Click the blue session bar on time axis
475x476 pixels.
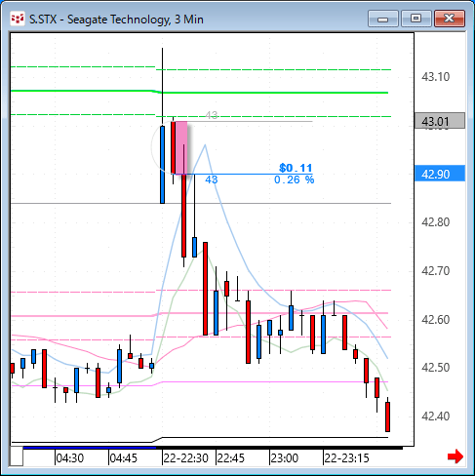tap(90, 448)
